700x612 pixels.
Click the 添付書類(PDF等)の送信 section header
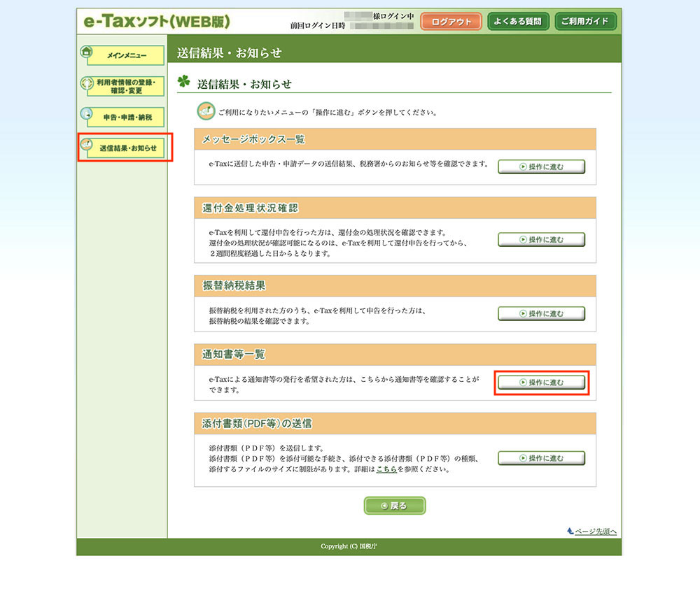tap(395, 423)
